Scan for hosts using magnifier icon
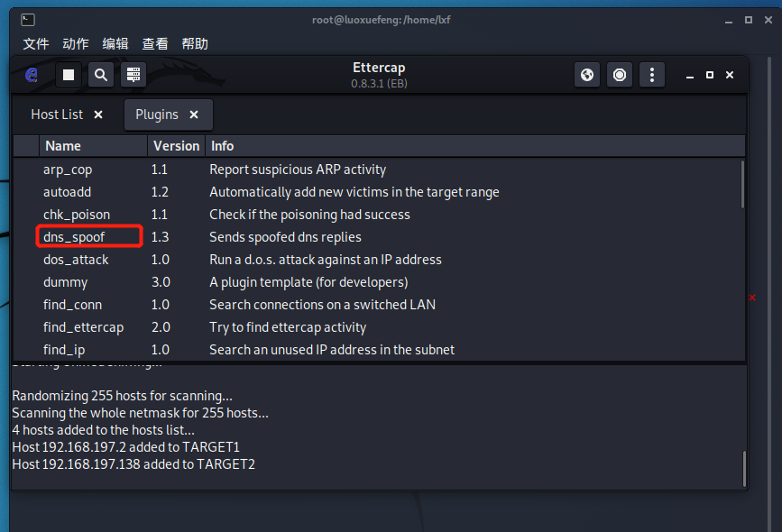Image resolution: width=782 pixels, height=532 pixels. (x=101, y=75)
